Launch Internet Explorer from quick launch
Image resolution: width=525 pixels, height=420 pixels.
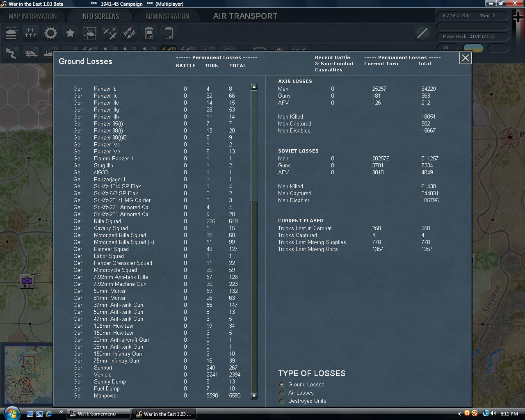[49, 414]
